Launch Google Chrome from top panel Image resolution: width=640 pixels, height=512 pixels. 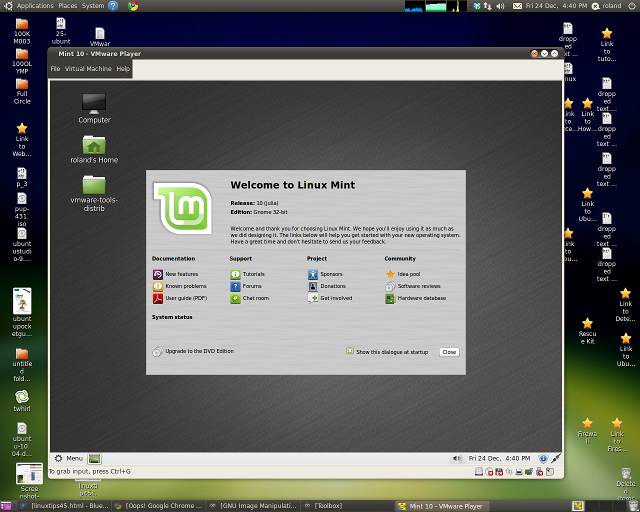(133, 6)
